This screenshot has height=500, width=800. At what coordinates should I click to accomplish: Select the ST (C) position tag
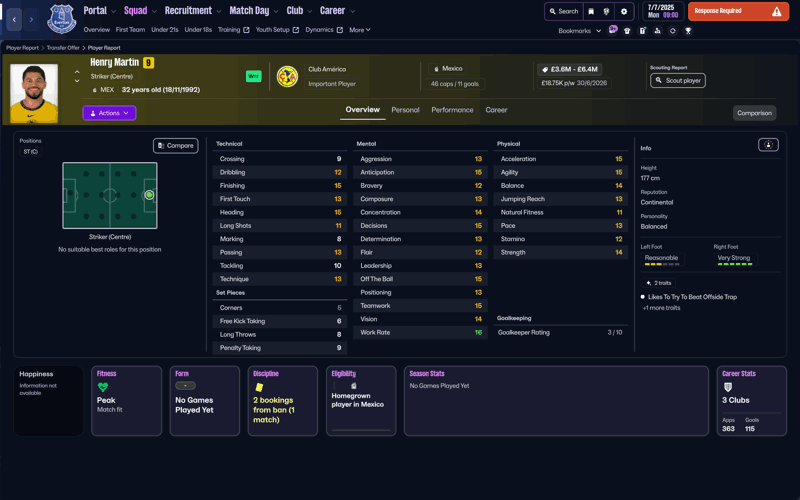pyautogui.click(x=29, y=152)
